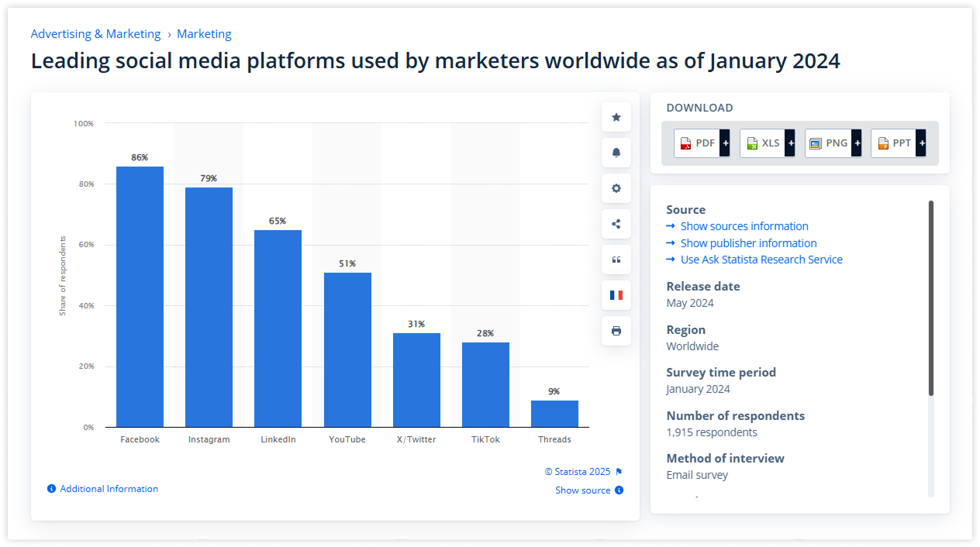Click the quotation citation icon

[x=616, y=260]
